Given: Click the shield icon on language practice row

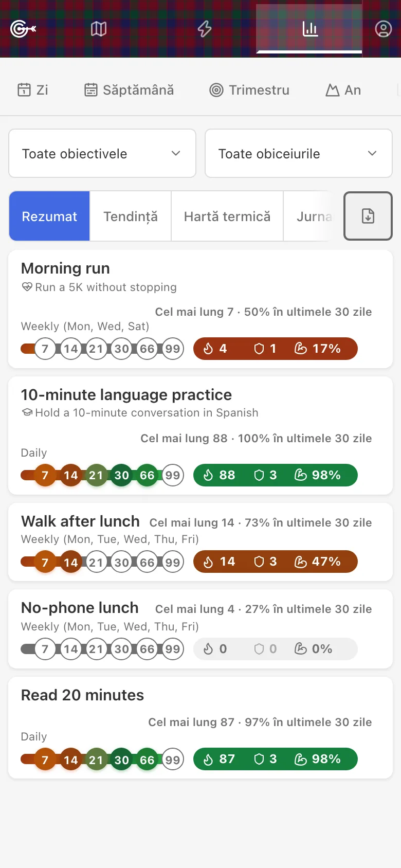Looking at the screenshot, I should click(259, 475).
